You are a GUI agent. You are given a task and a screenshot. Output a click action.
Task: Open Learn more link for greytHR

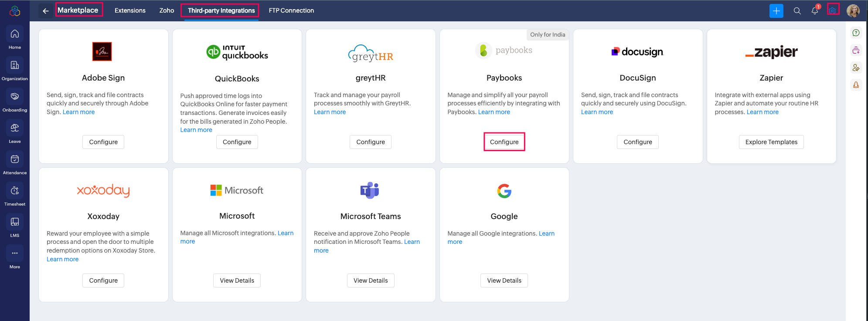coord(330,112)
